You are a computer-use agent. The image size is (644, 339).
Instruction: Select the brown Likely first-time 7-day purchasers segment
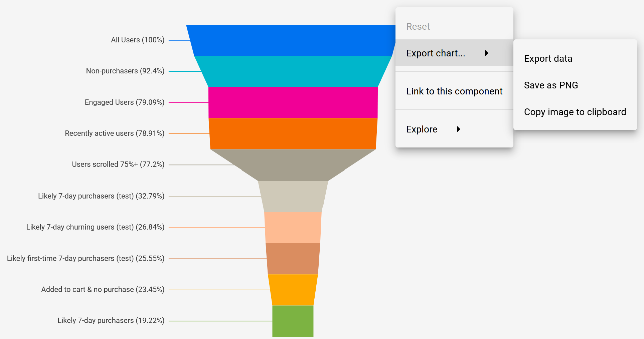[x=293, y=259]
